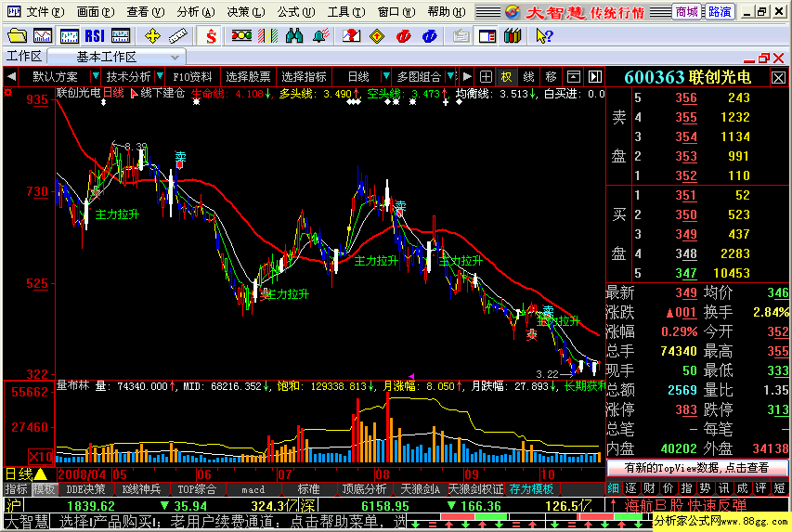
Task: Click the traffic light icon
Action: [241, 36]
